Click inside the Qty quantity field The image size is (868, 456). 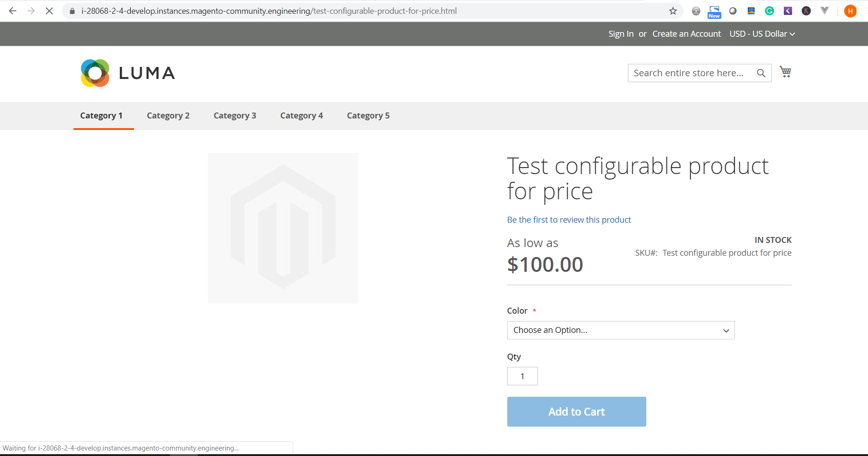click(x=522, y=376)
